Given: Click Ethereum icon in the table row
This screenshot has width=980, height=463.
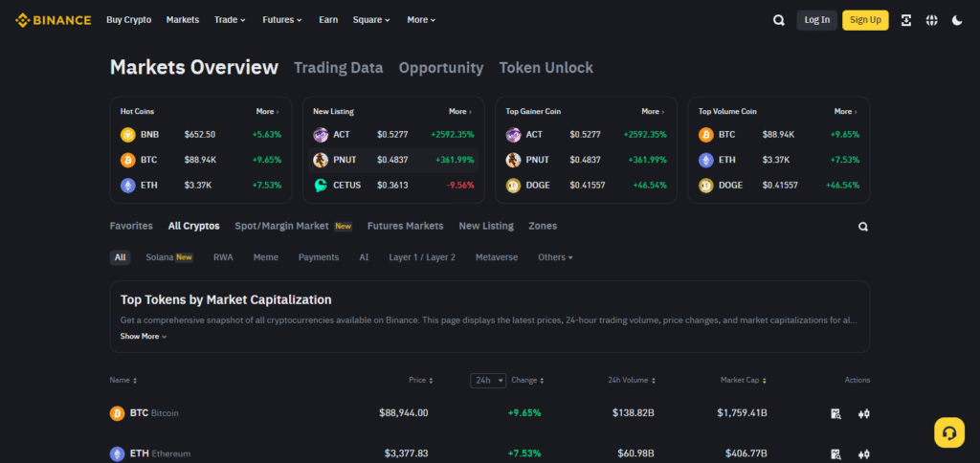Looking at the screenshot, I should [118, 454].
